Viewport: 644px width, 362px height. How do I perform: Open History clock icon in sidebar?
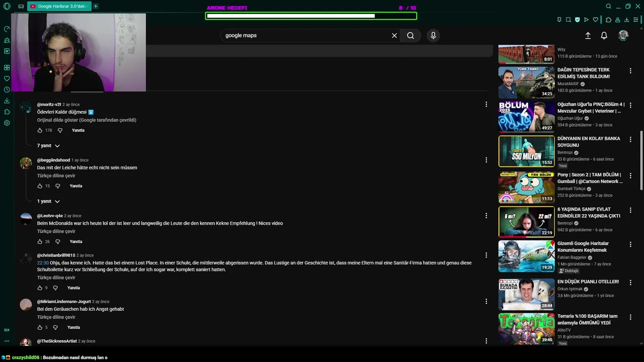click(x=7, y=89)
